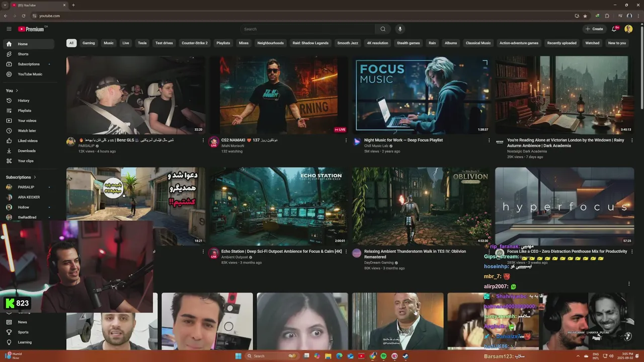Image resolution: width=644 pixels, height=362 pixels.
Task: Bookmark this page with the star icon
Action: (585, 16)
